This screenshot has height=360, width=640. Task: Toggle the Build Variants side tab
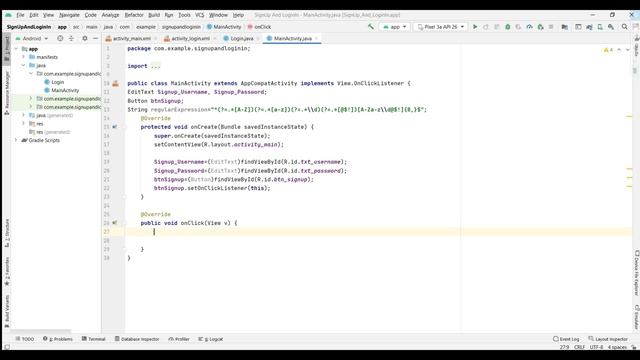pyautogui.click(x=7, y=311)
